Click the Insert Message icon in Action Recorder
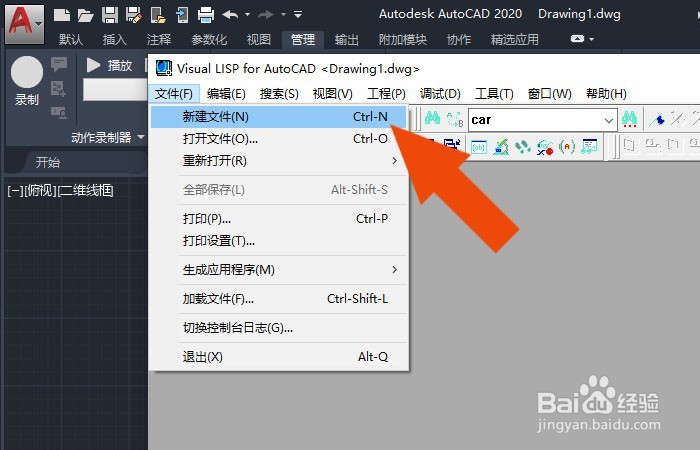This screenshot has height=450, width=700. pyautogui.click(x=59, y=64)
